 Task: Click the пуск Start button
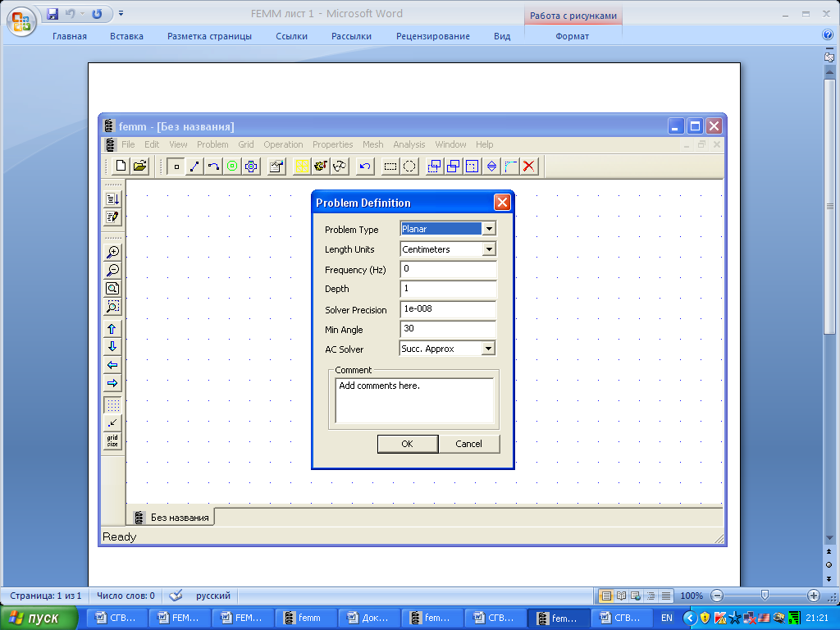coord(39,619)
